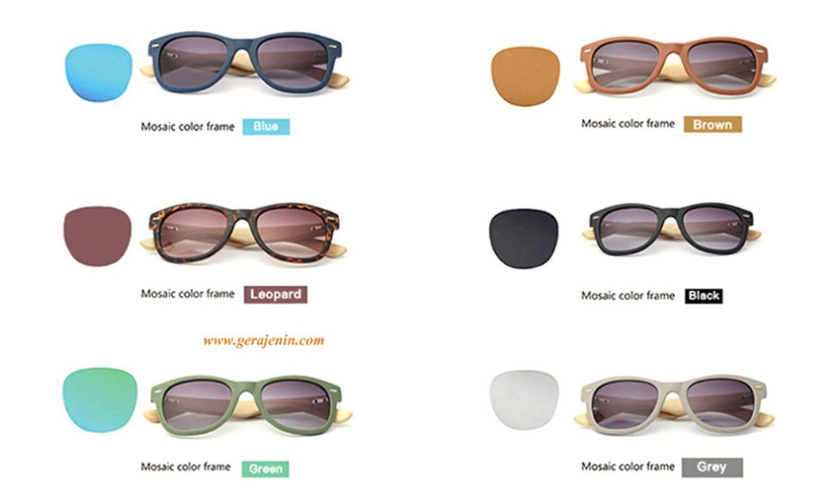
Task: Click the maroon leopard lens swatch
Action: (97, 236)
